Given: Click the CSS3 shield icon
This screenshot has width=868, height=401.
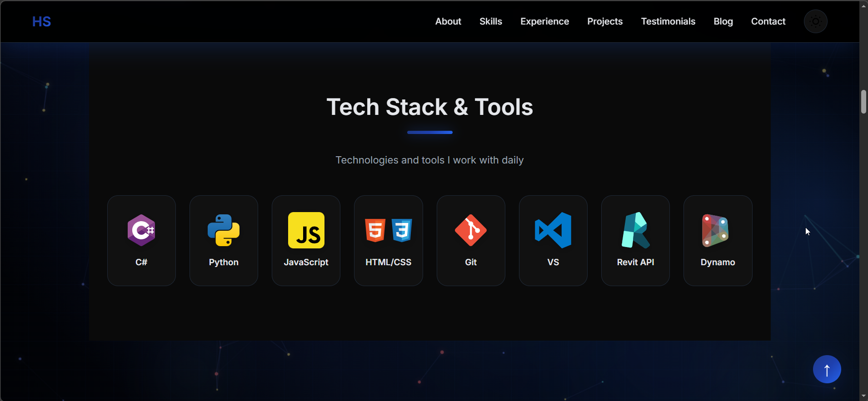Looking at the screenshot, I should [402, 230].
